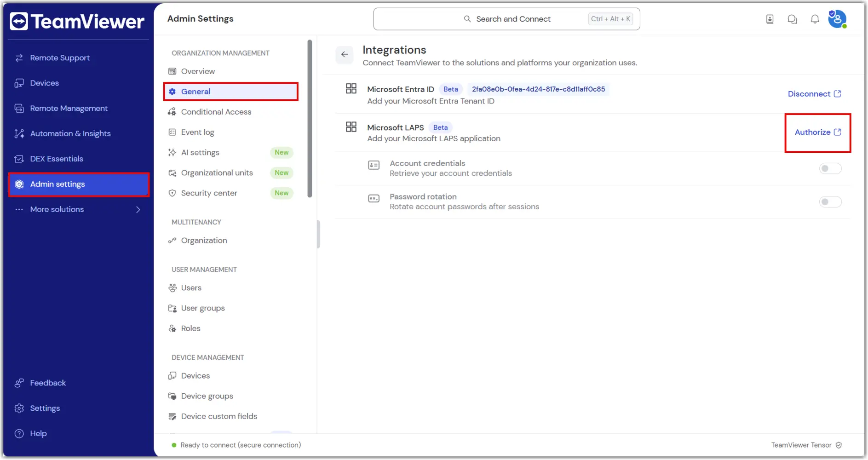Open User groups
The width and height of the screenshot is (868, 460).
coord(231,308)
